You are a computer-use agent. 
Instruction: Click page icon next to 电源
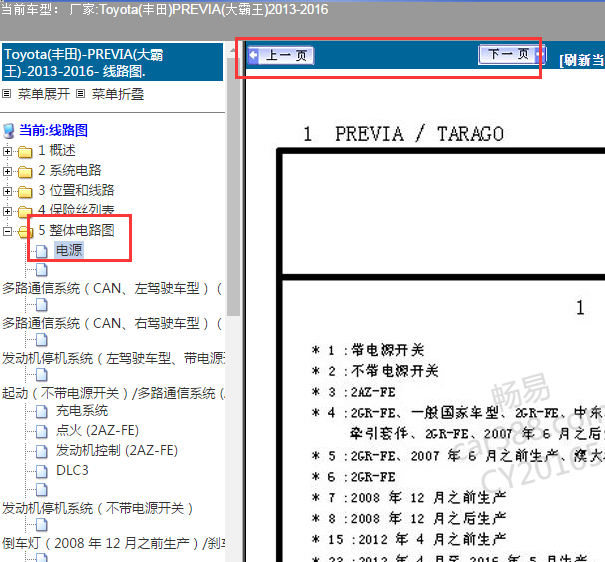coord(41,251)
